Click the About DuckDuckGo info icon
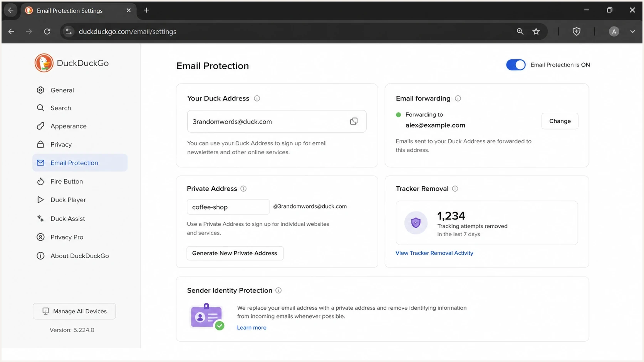644x362 pixels. [40, 256]
